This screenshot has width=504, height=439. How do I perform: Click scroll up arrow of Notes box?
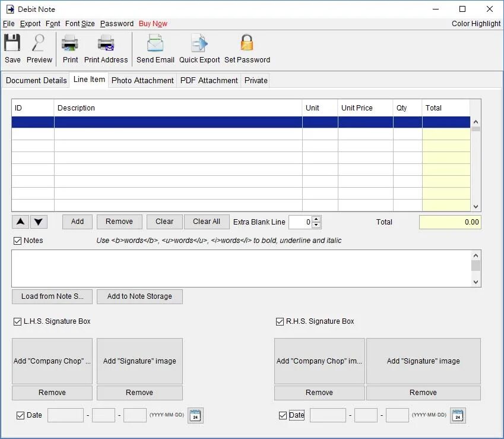click(476, 255)
